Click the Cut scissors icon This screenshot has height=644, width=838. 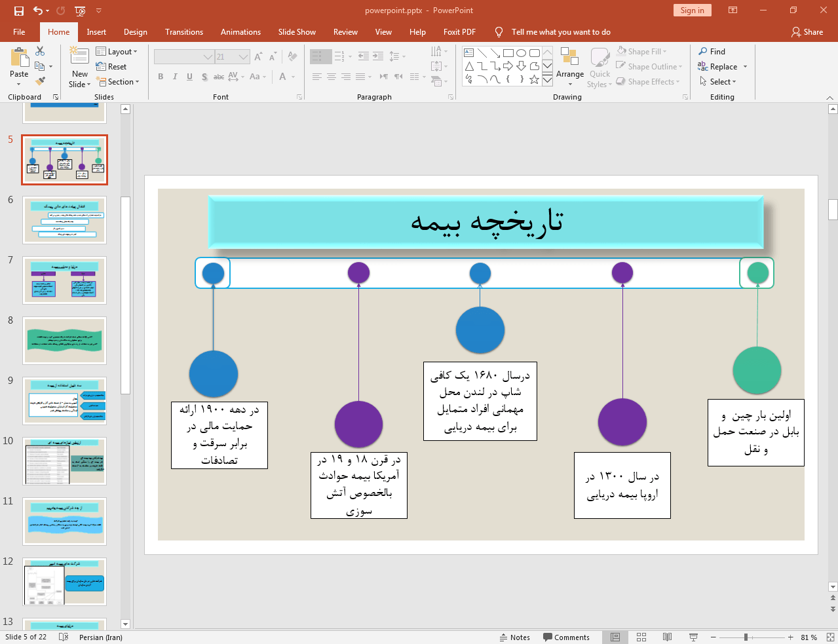[40, 51]
